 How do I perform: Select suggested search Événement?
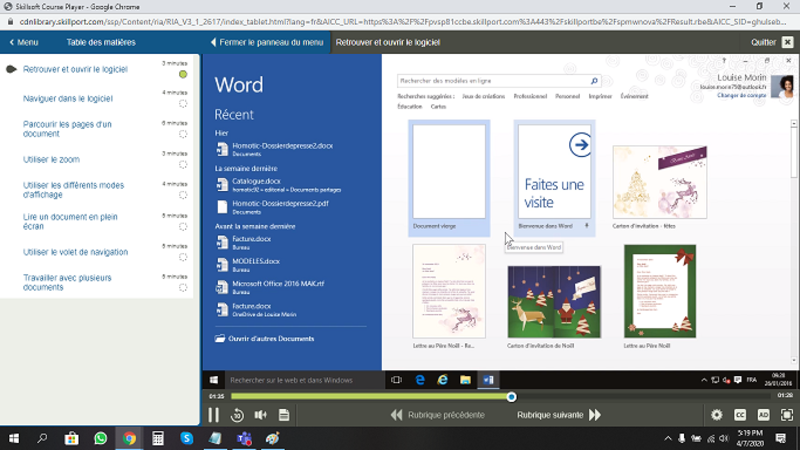(634, 96)
